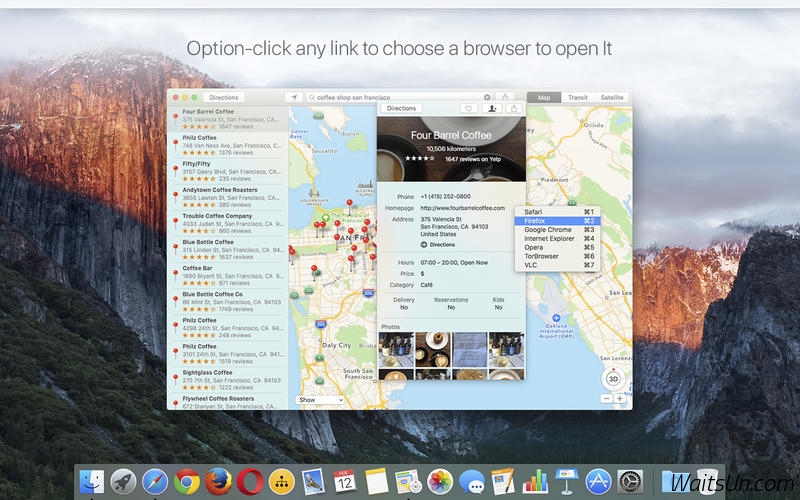Open Calendar from the Dock

(345, 482)
